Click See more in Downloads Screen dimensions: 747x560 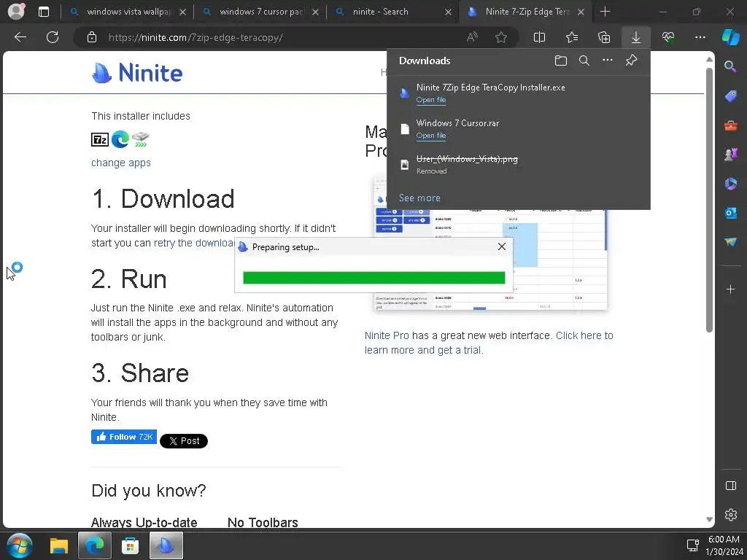click(419, 198)
